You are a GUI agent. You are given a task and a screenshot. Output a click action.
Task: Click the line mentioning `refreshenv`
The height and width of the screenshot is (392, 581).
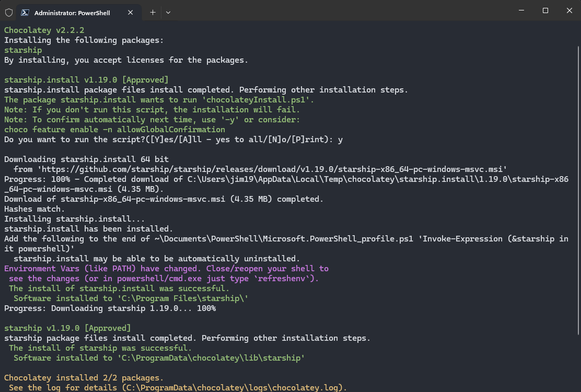click(164, 279)
